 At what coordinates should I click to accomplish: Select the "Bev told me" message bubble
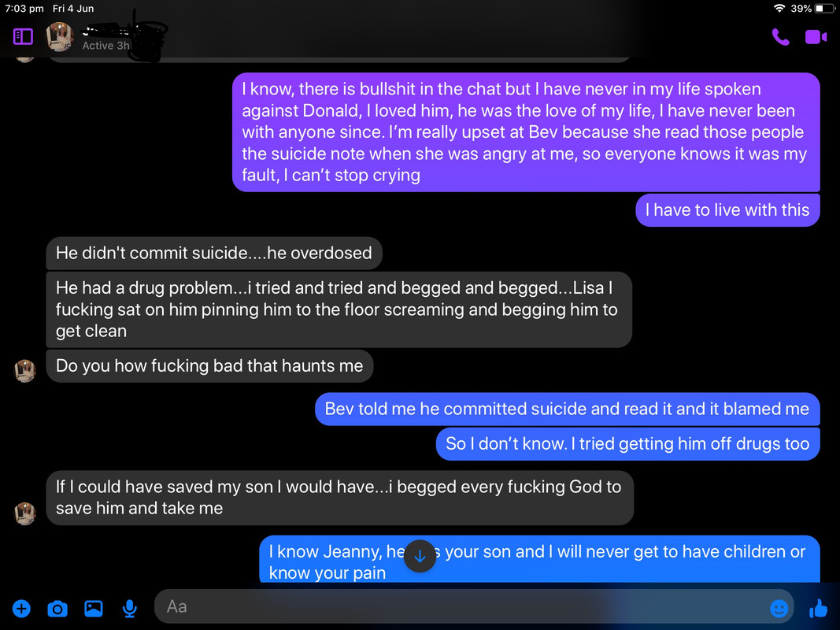point(568,409)
